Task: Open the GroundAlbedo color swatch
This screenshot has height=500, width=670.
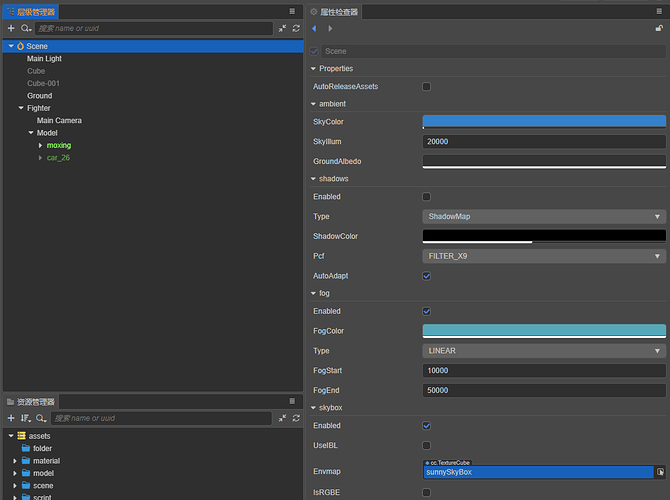Action: click(x=544, y=162)
